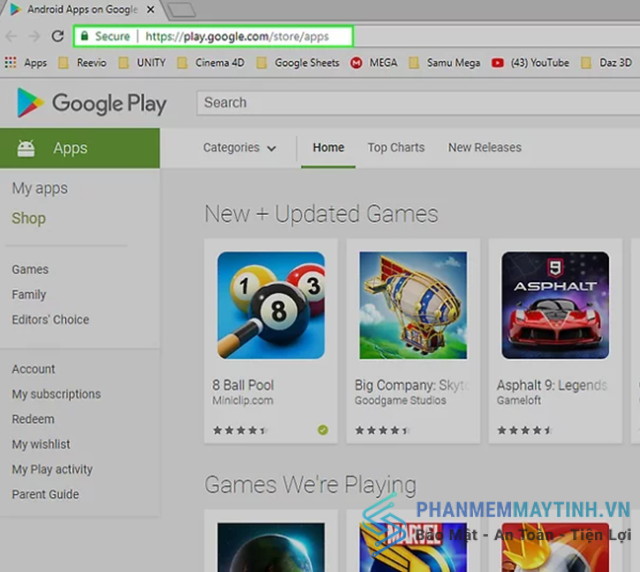This screenshot has height=572, width=640.
Task: Open the Samu Mega bookmark folder
Action: 444,62
